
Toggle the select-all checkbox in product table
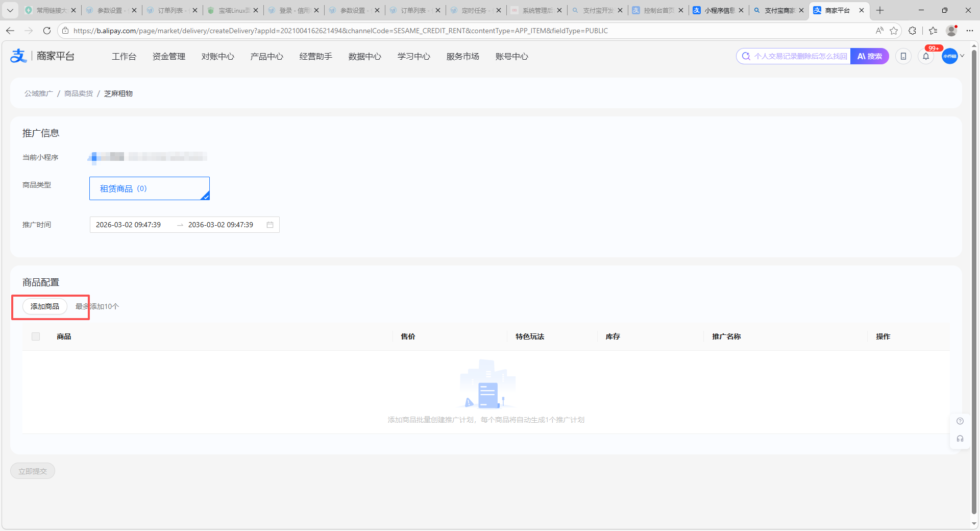coord(36,336)
